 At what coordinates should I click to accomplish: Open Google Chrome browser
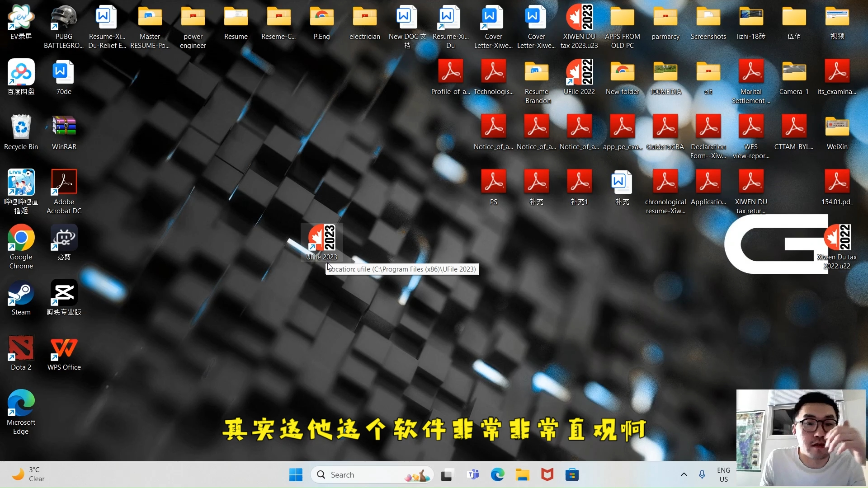pos(20,241)
